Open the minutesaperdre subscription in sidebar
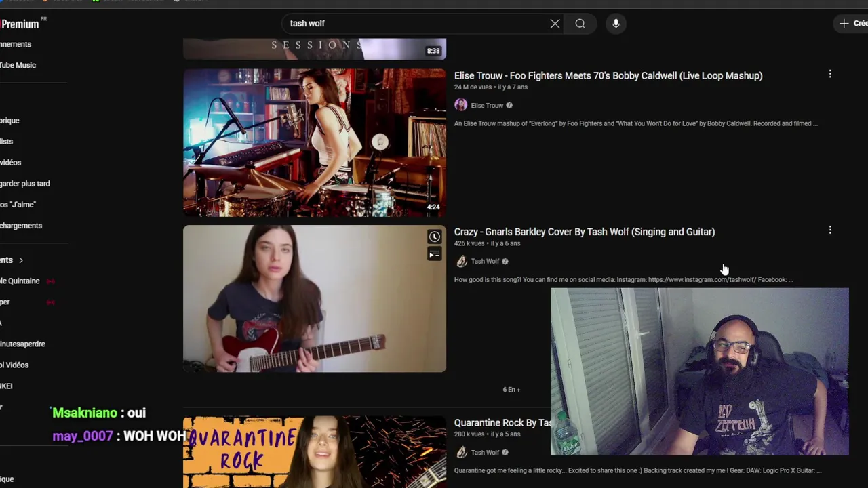The image size is (868, 488). pos(23,344)
